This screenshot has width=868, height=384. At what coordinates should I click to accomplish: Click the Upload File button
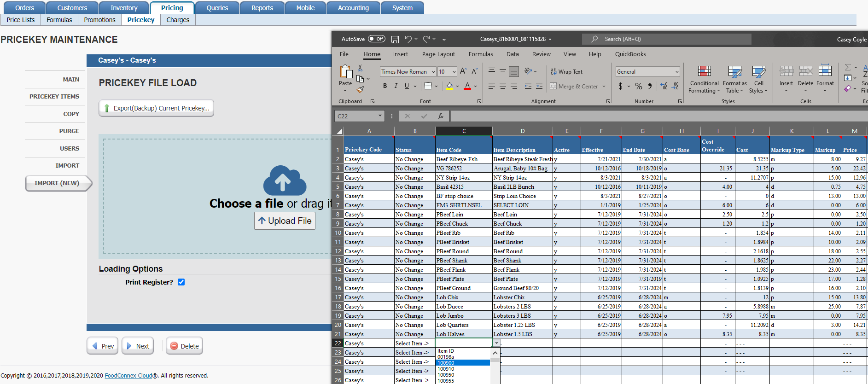pyautogui.click(x=285, y=221)
